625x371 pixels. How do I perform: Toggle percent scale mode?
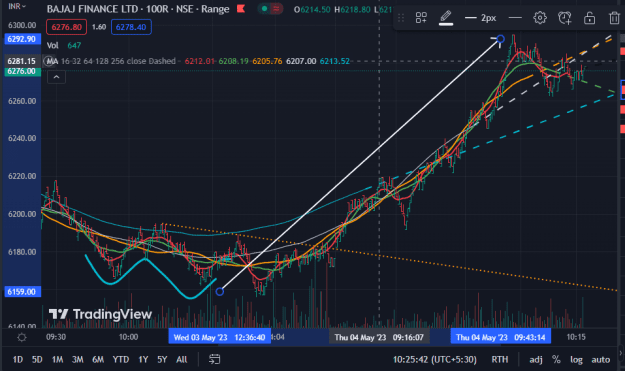click(x=556, y=359)
